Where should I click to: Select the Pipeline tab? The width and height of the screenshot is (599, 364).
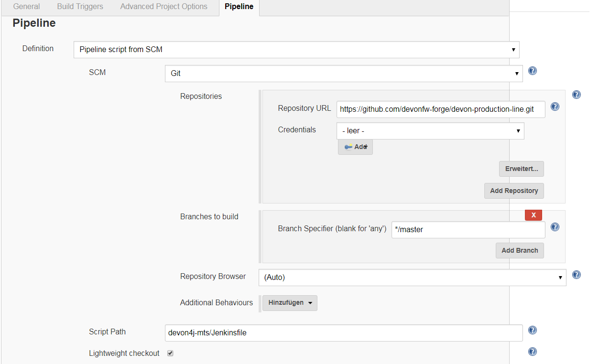239,7
